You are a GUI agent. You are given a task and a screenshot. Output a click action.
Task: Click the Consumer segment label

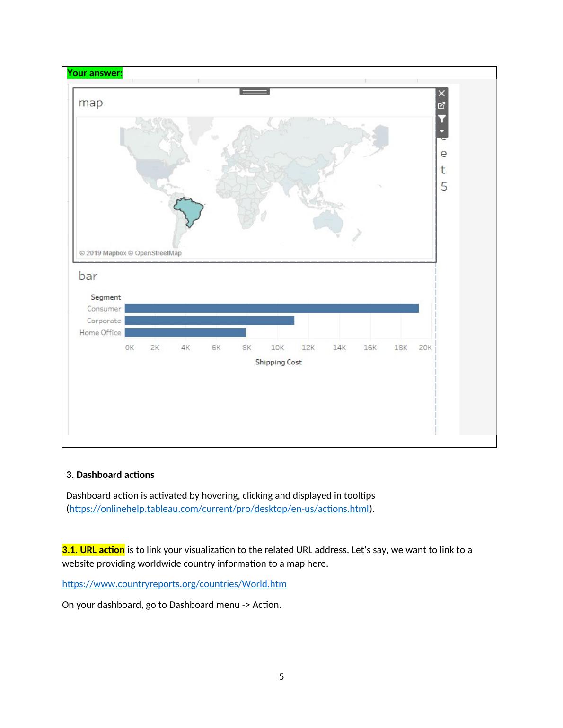click(104, 309)
